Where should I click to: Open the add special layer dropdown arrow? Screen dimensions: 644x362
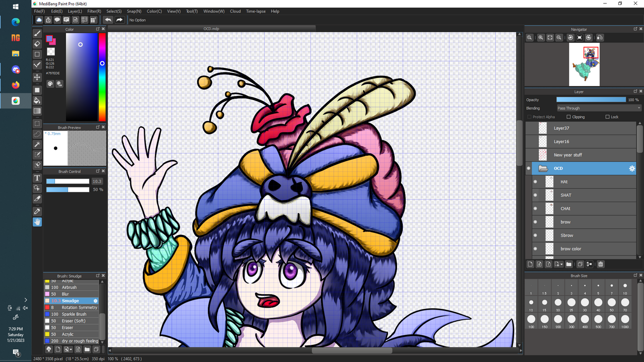pyautogui.click(x=561, y=264)
